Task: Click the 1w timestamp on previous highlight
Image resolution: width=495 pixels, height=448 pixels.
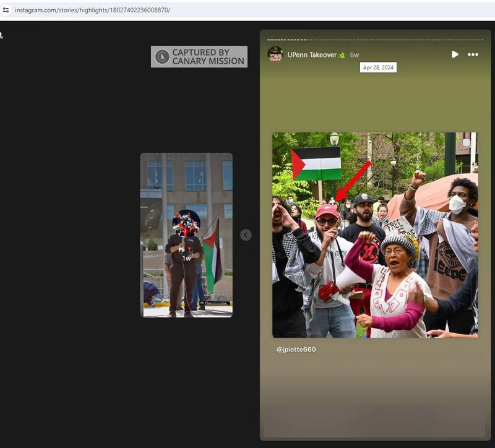Action: pos(186,258)
